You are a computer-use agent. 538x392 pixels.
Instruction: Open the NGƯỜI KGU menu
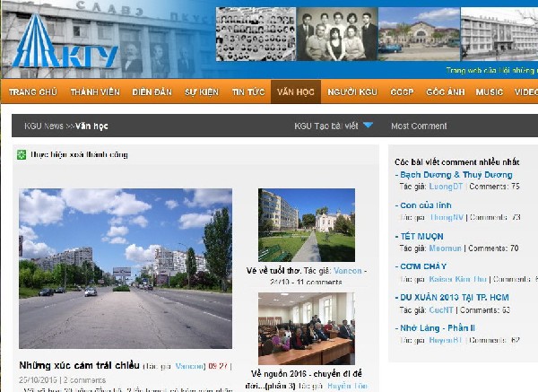click(352, 92)
